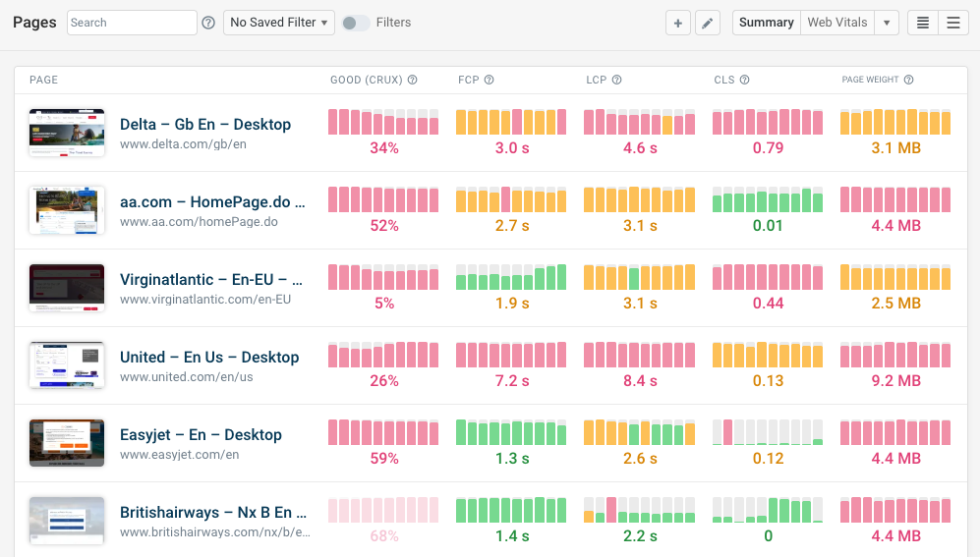Click Britishairways' 68% CrUX value
The height and width of the screenshot is (557, 980).
pyautogui.click(x=383, y=535)
